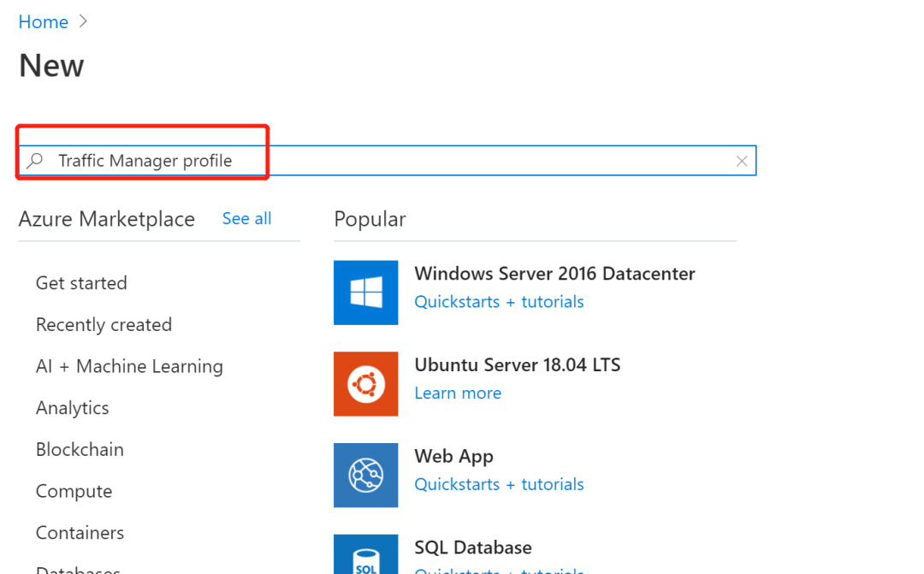
Task: Open See all in Azure Marketplace
Action: click(246, 219)
